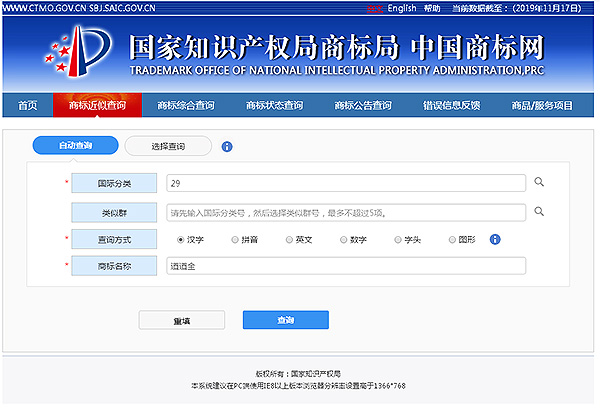
Task: Select the 数字 radio button
Action: tap(343, 240)
